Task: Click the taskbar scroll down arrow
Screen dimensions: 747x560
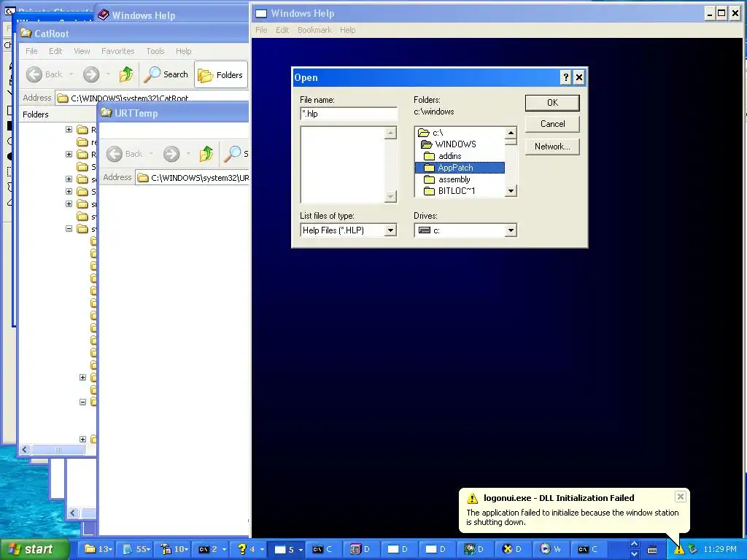Action: [x=634, y=554]
